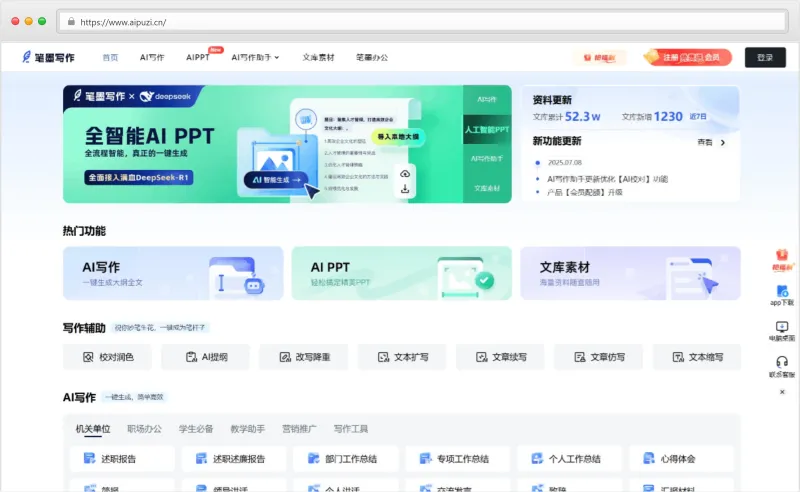
Task: Open the AI写作 nav menu item
Action: click(152, 57)
